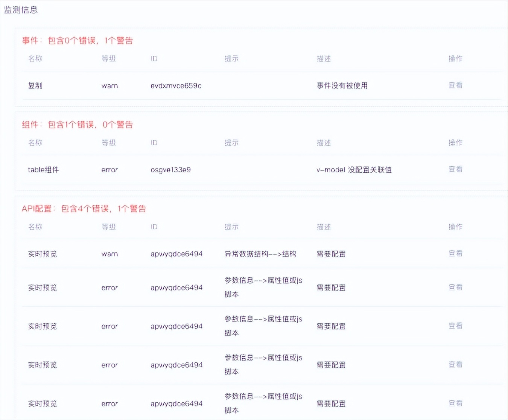Click ID header in the 事件 table
Viewport: 508px width, 420px height.
[154, 59]
